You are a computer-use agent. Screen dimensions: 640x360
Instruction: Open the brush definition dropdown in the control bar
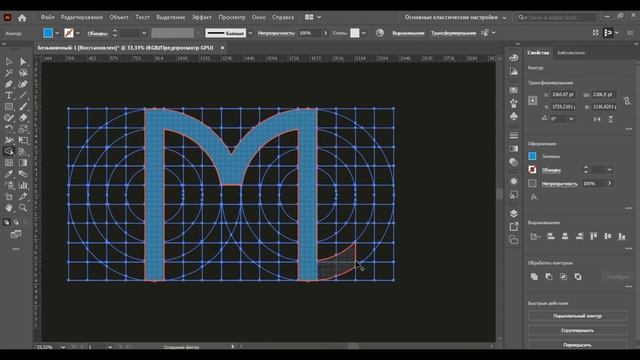coord(250,33)
